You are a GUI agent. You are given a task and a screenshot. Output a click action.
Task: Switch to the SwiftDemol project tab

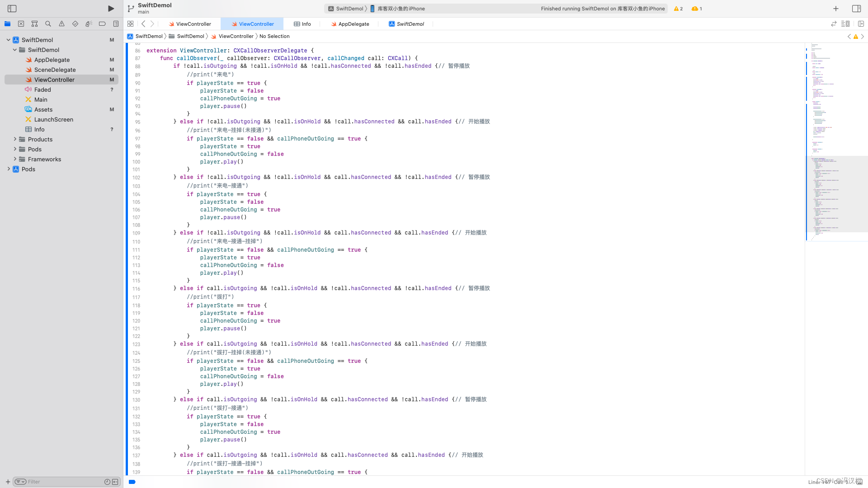click(406, 24)
